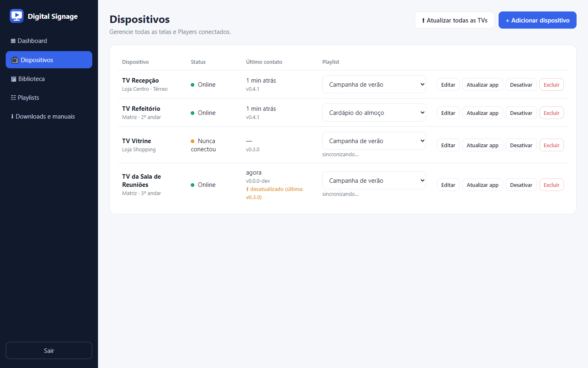Update app on TV da Sala de Reuniões
The width and height of the screenshot is (588, 368).
tap(483, 185)
